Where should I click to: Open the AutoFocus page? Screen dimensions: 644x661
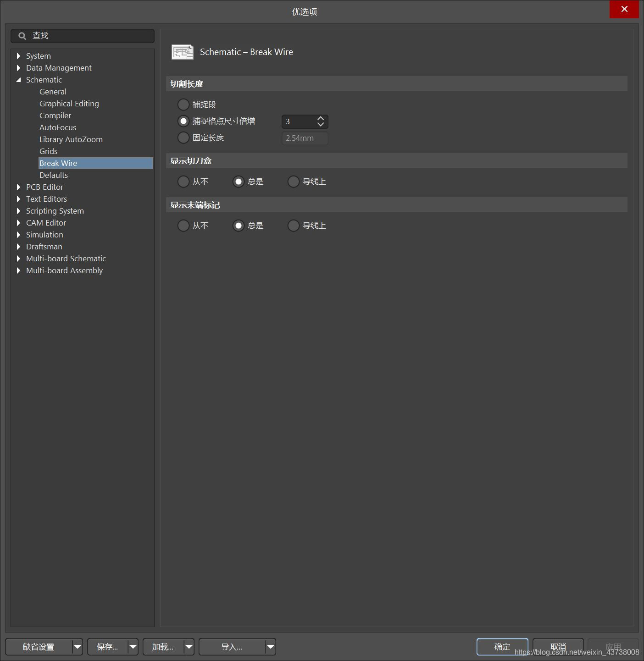(x=58, y=127)
